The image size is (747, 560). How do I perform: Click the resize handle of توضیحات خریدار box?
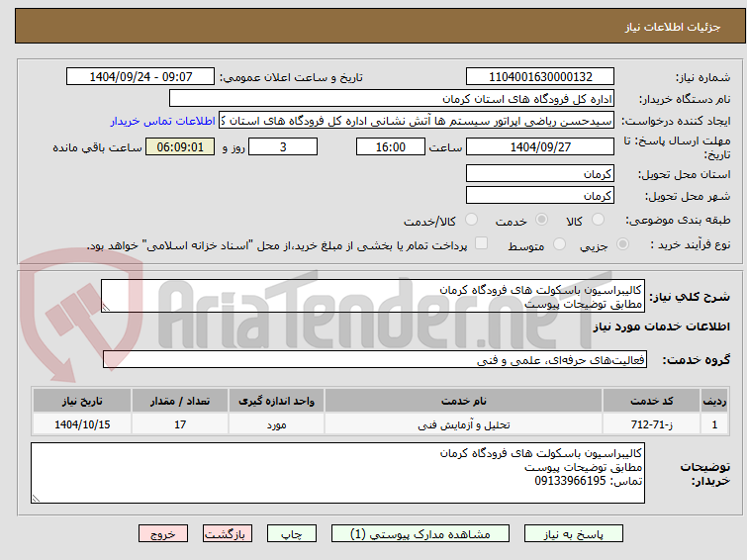point(36,499)
